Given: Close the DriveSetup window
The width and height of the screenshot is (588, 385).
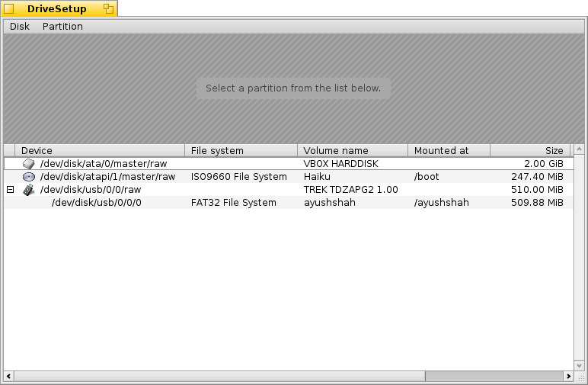Looking at the screenshot, I should point(9,9).
